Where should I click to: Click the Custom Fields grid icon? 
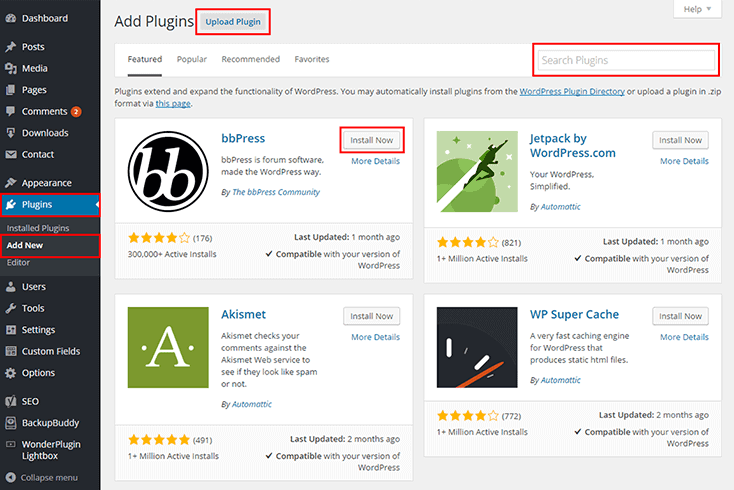10,351
